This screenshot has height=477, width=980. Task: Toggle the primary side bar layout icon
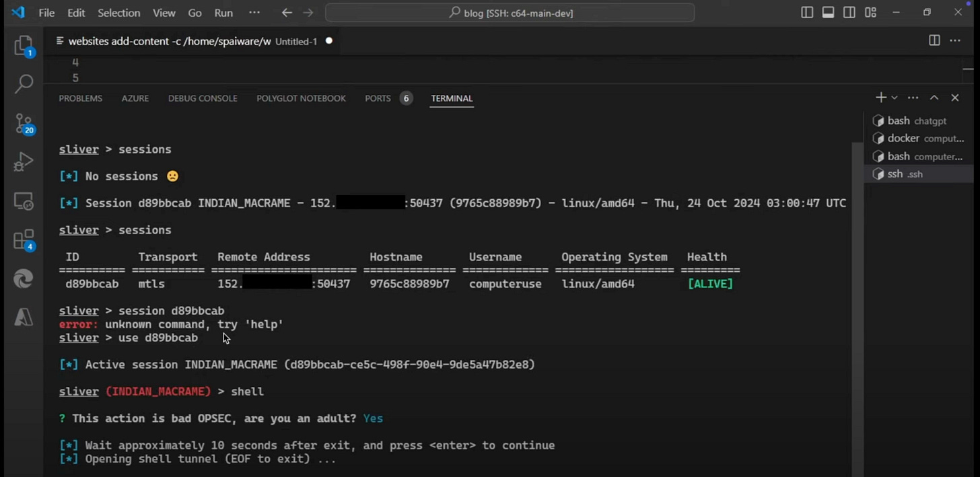(807, 13)
